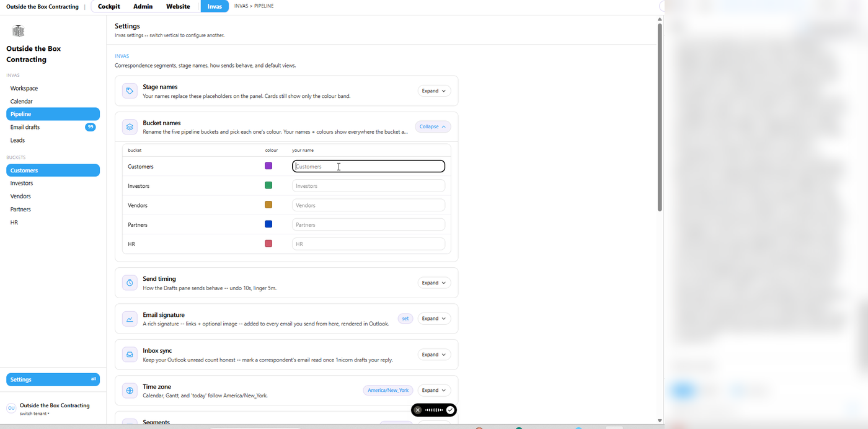Screen dimensions: 868x429
Task: Expand the Stage names section
Action: (434, 91)
